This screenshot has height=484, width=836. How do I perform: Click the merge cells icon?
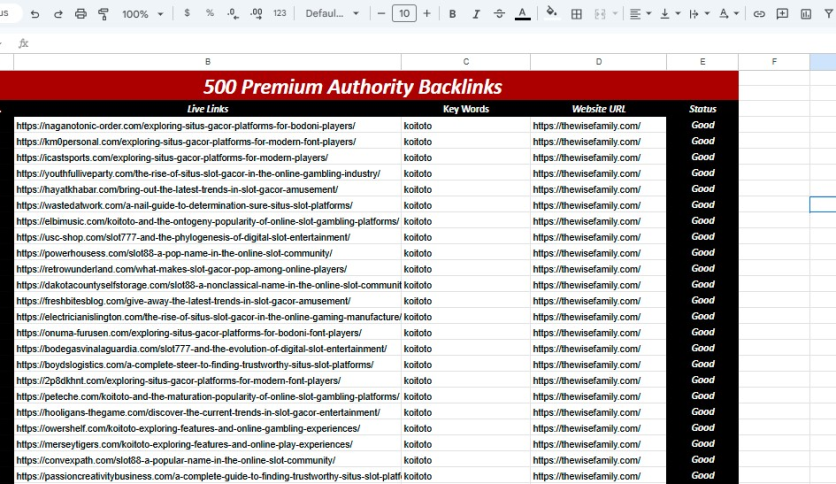click(600, 14)
